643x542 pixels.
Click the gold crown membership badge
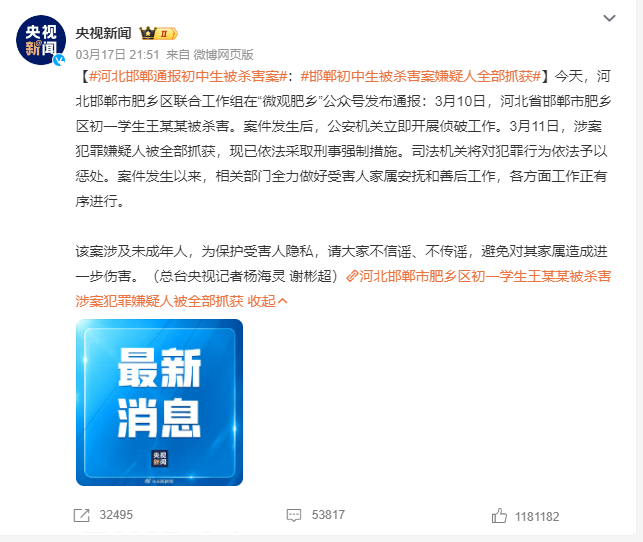pos(158,33)
